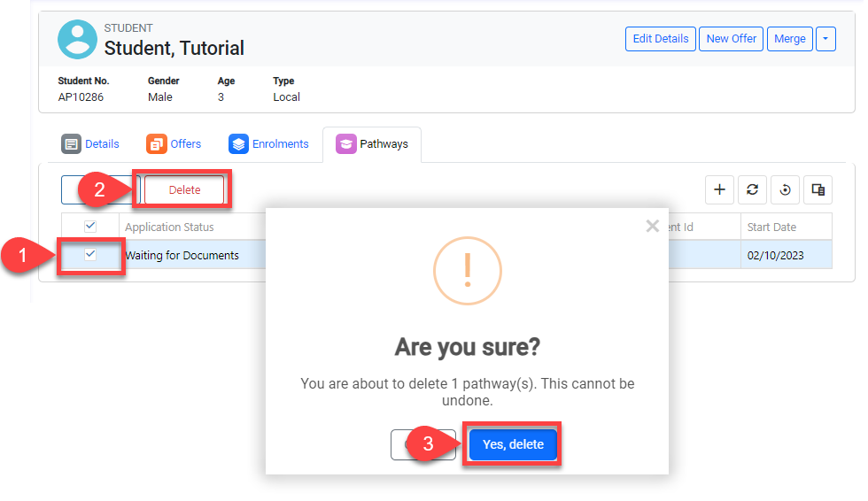Toggle the select-all header checkbox
This screenshot has width=868, height=501.
(x=90, y=227)
